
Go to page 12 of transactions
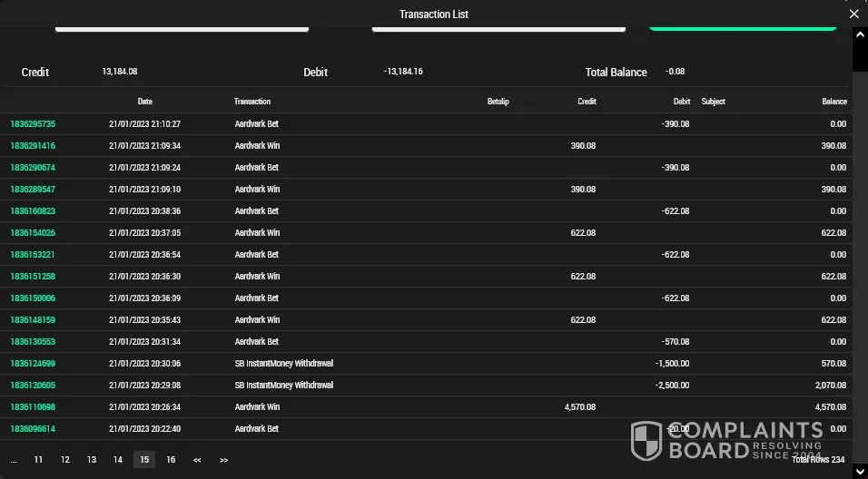[65, 460]
